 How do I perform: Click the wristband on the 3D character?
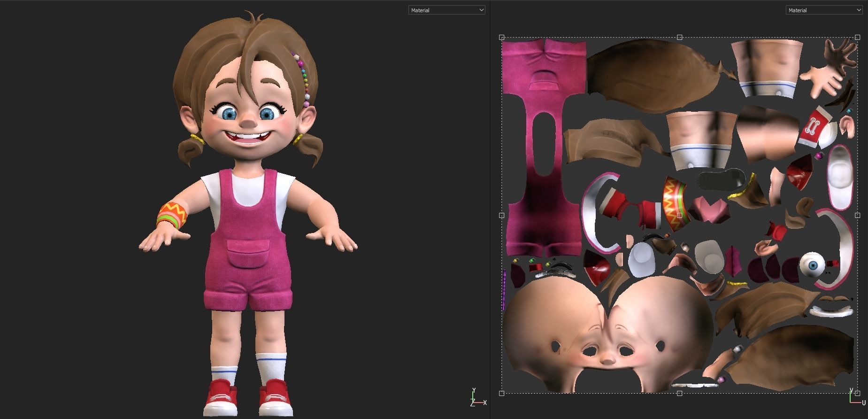[x=172, y=215]
